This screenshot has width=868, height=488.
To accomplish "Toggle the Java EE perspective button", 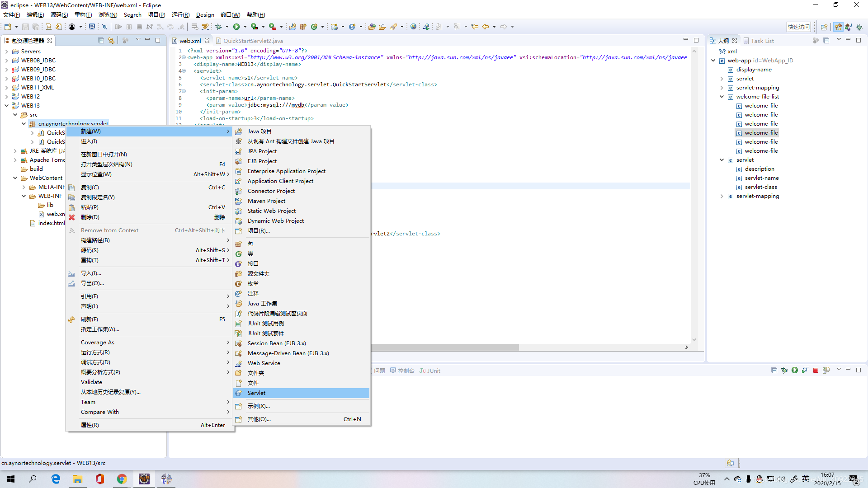I will pos(838,27).
